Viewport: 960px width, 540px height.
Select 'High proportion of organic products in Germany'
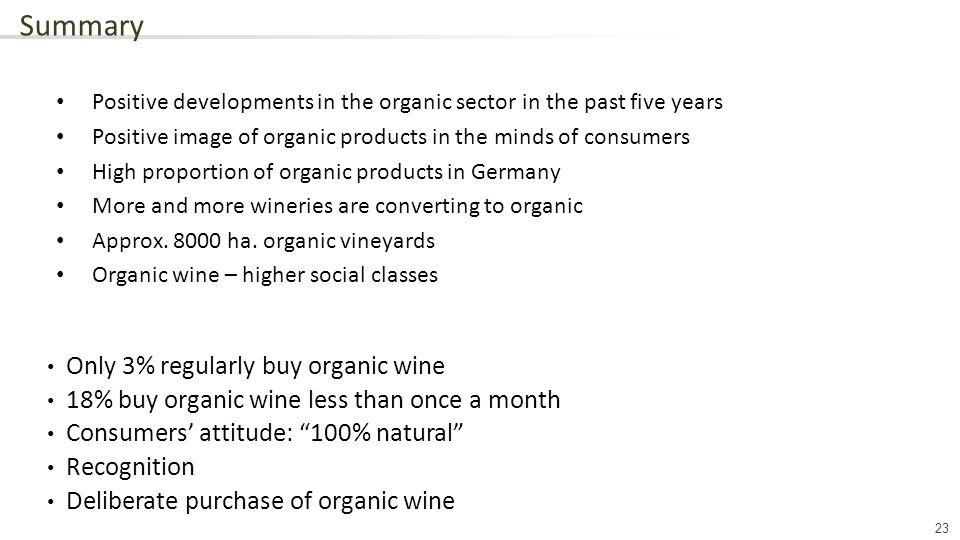[326, 171]
